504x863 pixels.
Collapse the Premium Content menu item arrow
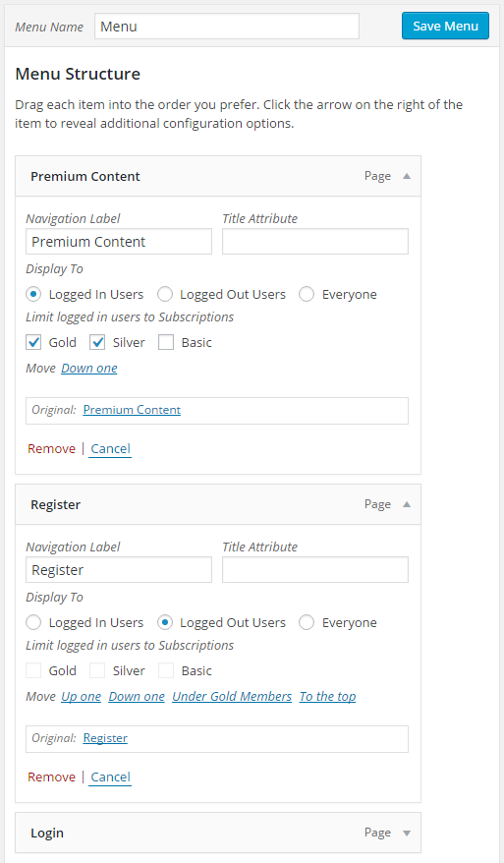[x=407, y=176]
